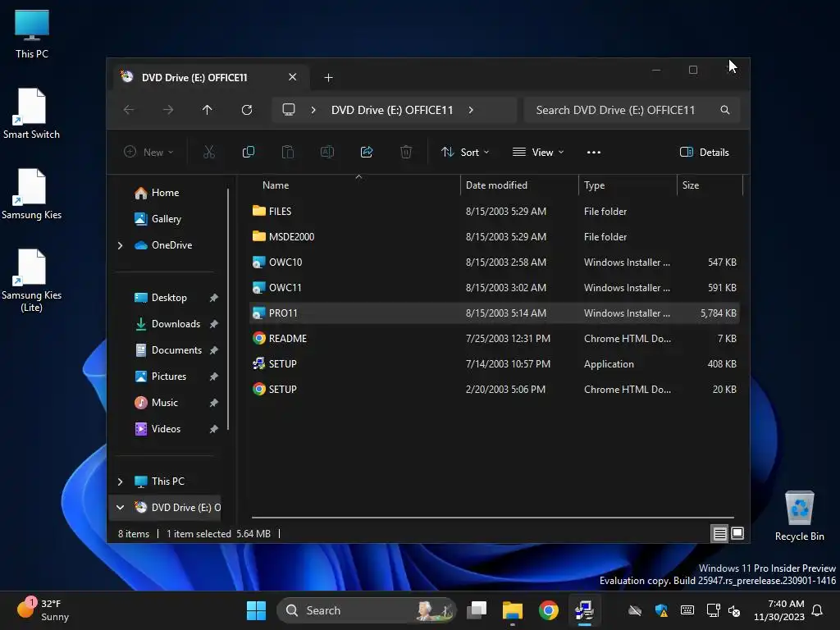Select OWC10 installer file
Screen dimensions: 840x630
click(x=494, y=262)
